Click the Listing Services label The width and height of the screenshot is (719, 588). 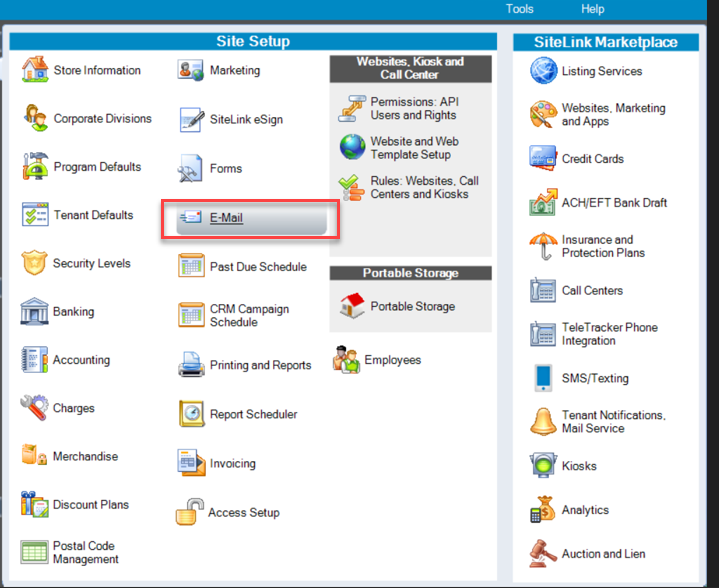[602, 71]
